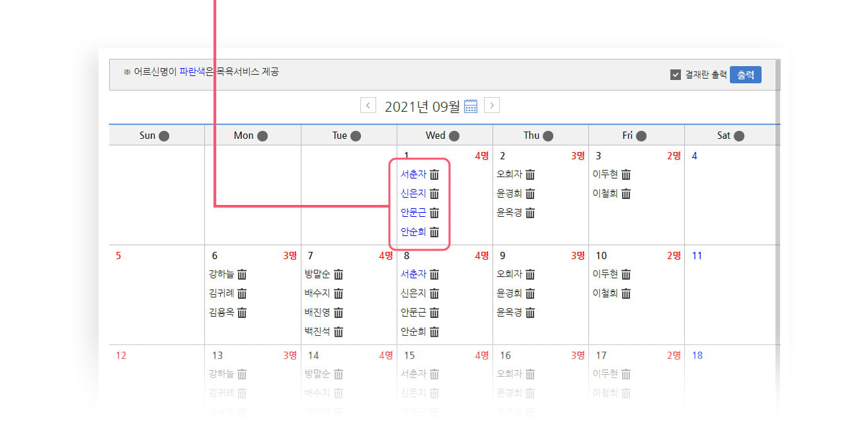Delete 서춘자 from September 1
The width and height of the screenshot is (868, 431).
pos(434,175)
